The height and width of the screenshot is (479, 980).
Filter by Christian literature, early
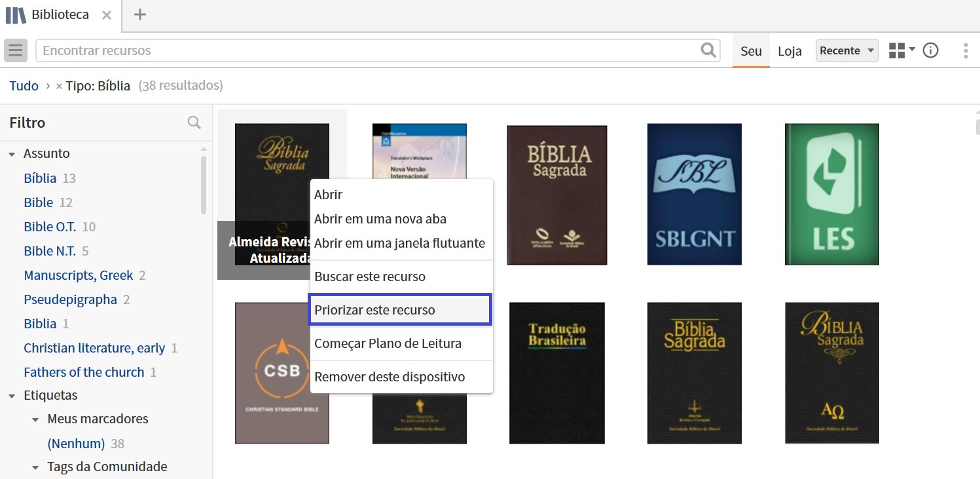pos(94,348)
